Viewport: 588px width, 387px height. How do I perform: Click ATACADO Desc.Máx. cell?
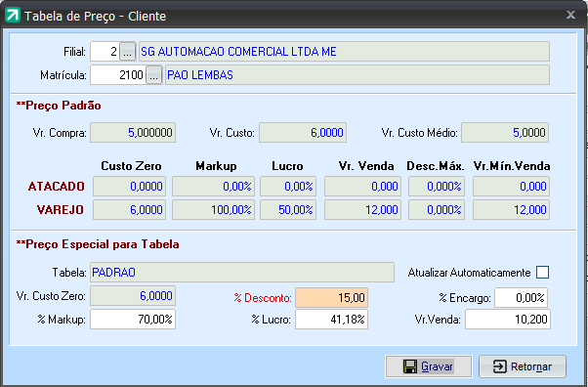[437, 187]
